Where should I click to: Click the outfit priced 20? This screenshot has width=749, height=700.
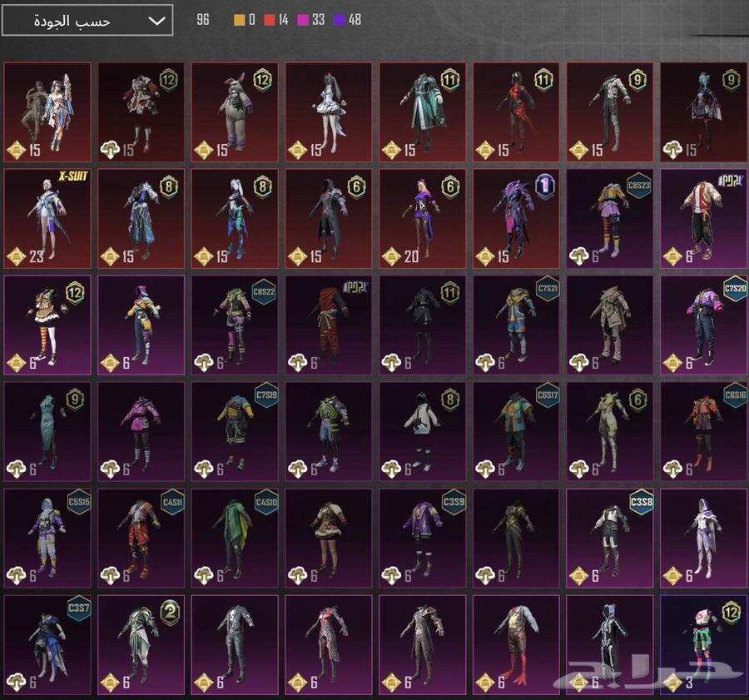pos(423,219)
